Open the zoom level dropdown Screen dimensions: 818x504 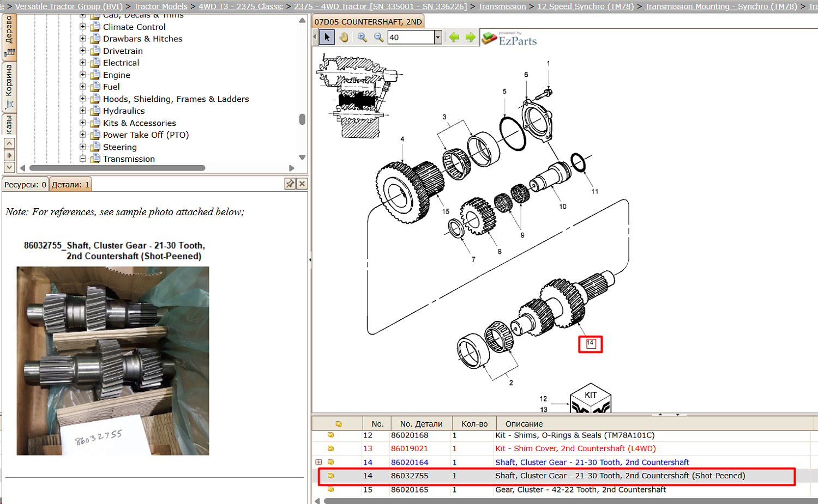click(x=437, y=37)
